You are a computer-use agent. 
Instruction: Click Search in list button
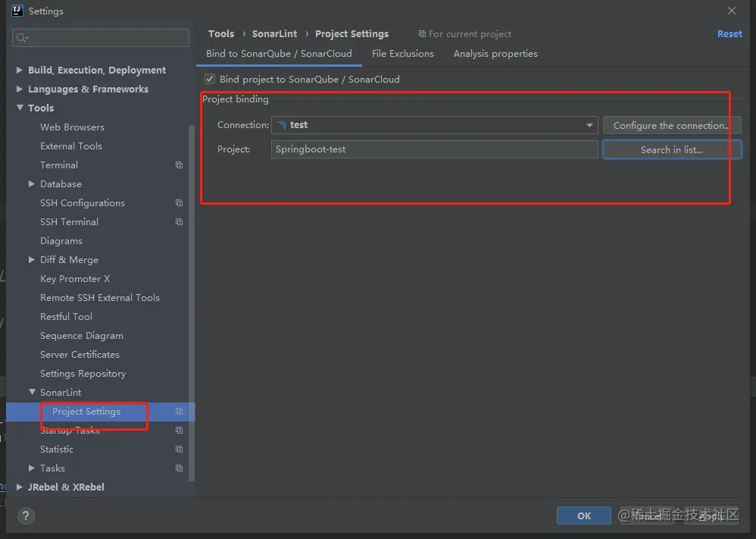click(672, 149)
